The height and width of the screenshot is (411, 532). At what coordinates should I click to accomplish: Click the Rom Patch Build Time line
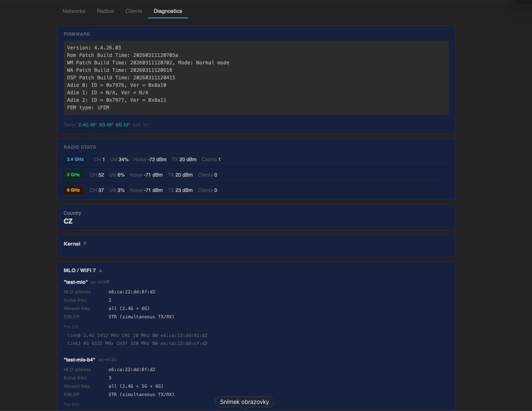123,55
